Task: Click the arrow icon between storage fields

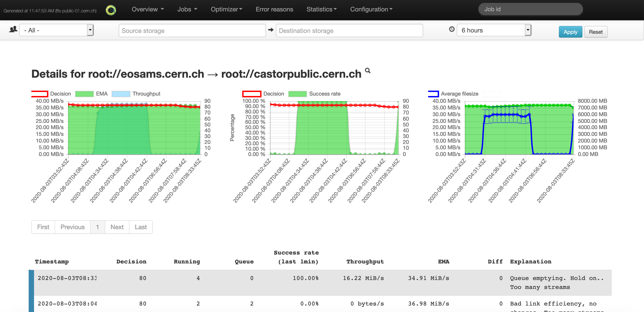Action: pos(271,30)
